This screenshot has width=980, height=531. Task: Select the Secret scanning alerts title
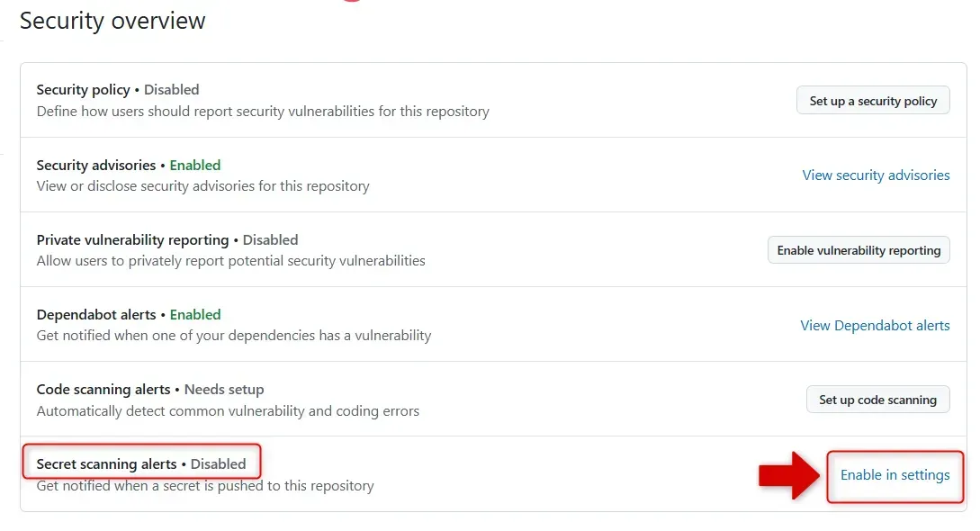click(106, 464)
